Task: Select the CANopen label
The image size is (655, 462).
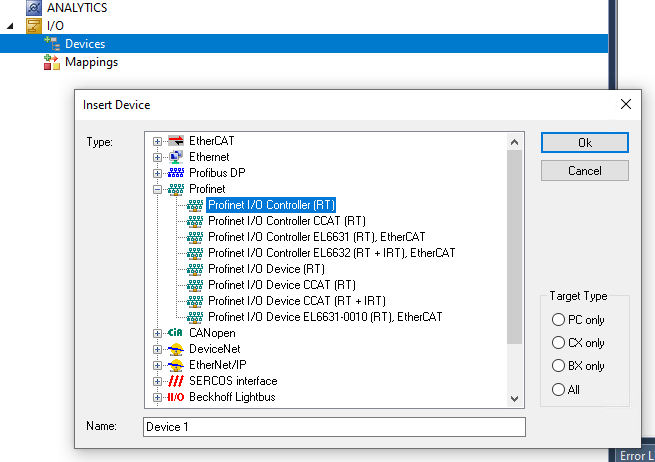Action: click(212, 333)
